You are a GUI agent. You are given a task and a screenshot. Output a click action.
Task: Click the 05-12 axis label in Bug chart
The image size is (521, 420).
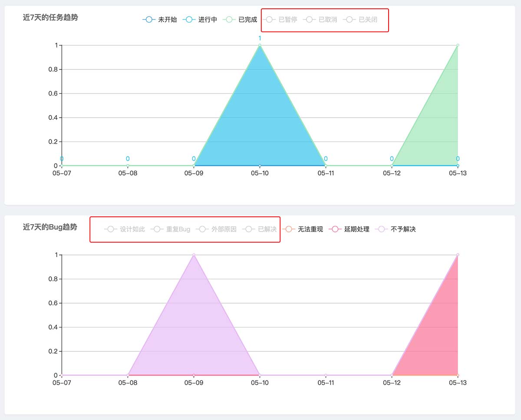392,383
